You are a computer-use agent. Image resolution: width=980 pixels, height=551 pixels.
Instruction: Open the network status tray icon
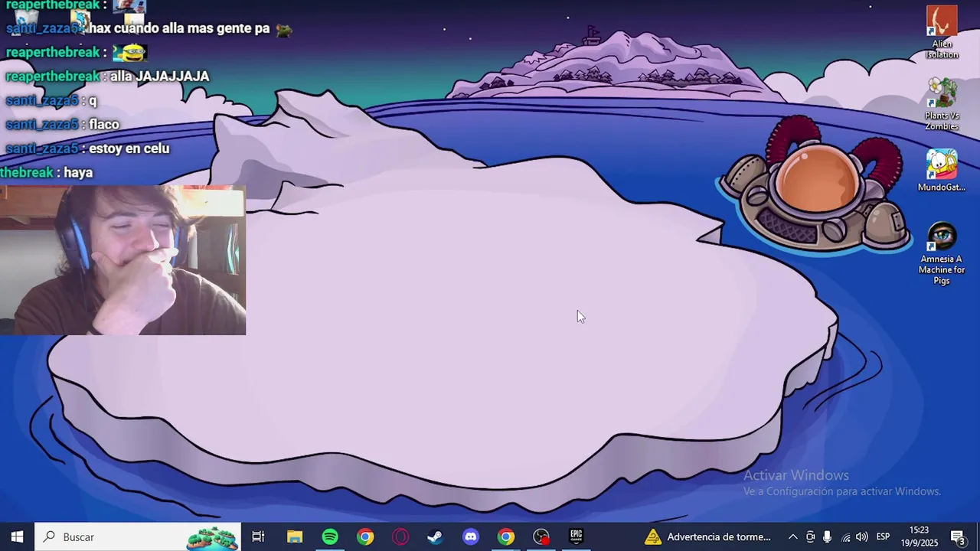(845, 536)
